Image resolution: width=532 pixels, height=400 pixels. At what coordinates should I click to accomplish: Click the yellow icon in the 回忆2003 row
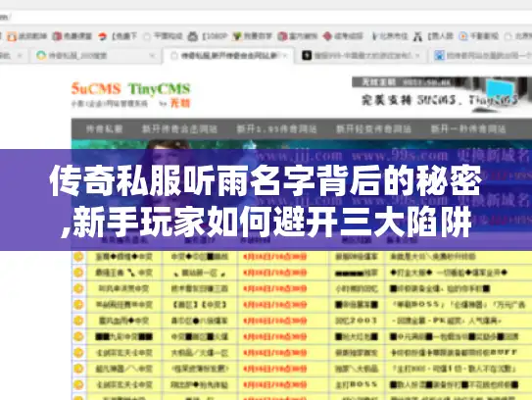78,321
